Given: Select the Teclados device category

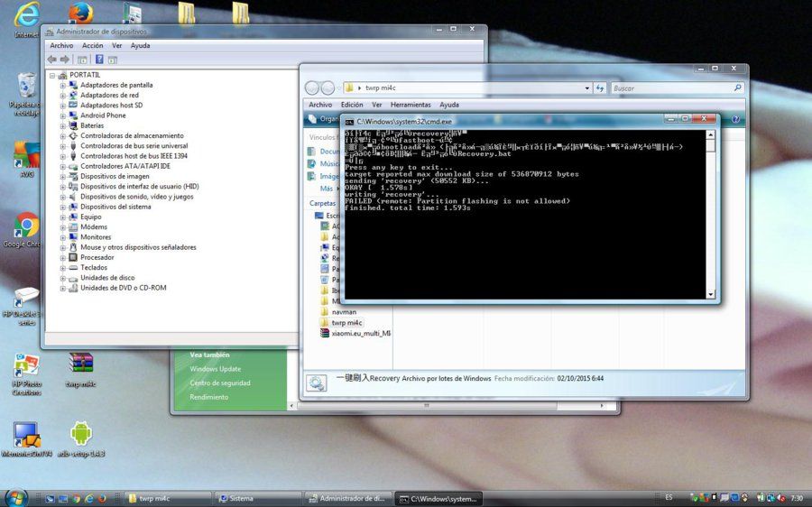Looking at the screenshot, I should tap(94, 267).
